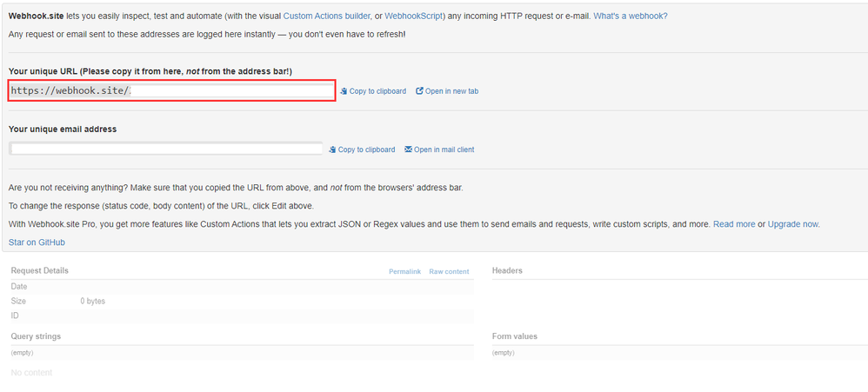
Task: Click the ID row label
Action: point(15,316)
